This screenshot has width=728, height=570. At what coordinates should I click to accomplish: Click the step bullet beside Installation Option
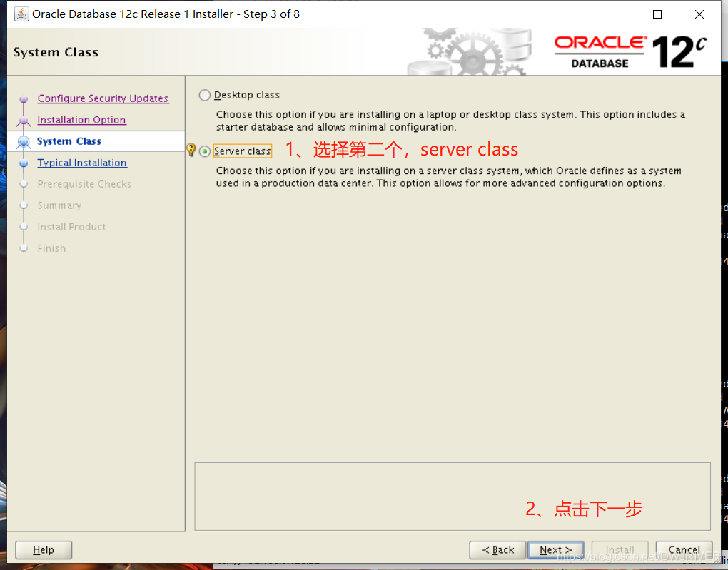(x=24, y=121)
